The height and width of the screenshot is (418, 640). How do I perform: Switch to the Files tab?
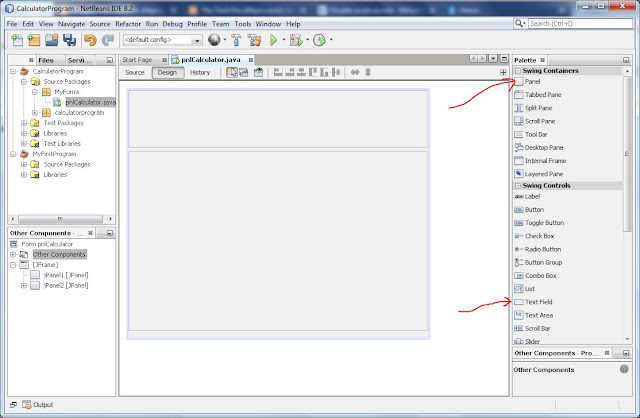pos(46,60)
